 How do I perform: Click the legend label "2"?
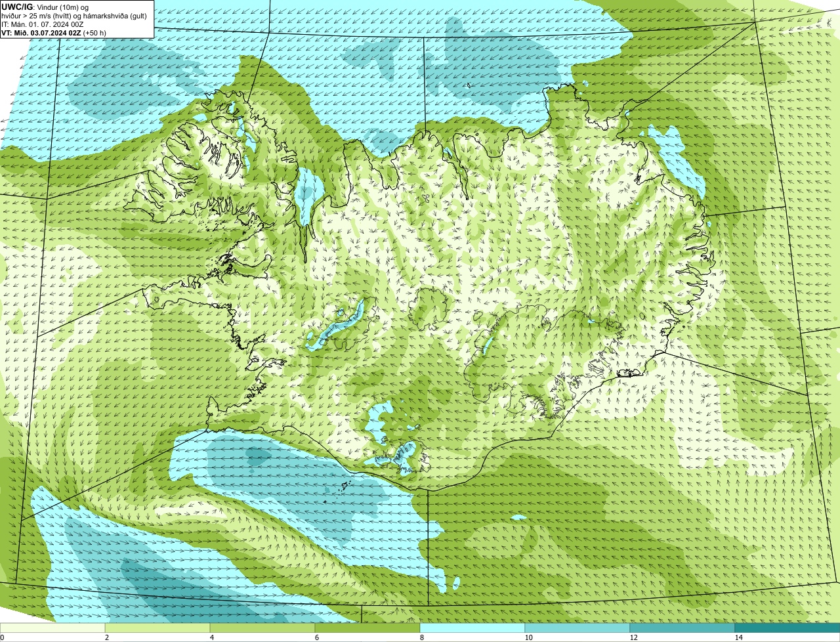pos(106,637)
